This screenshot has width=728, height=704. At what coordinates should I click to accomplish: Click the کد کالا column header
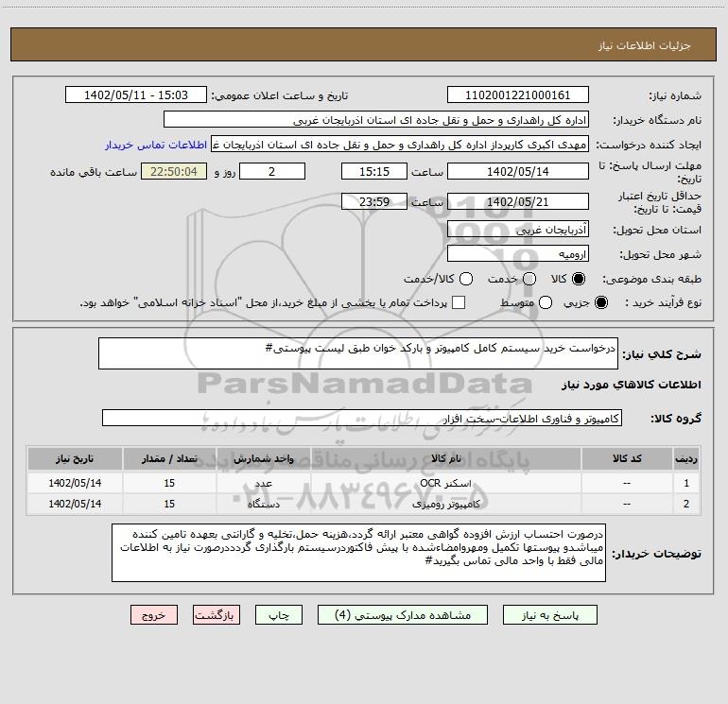point(627,459)
